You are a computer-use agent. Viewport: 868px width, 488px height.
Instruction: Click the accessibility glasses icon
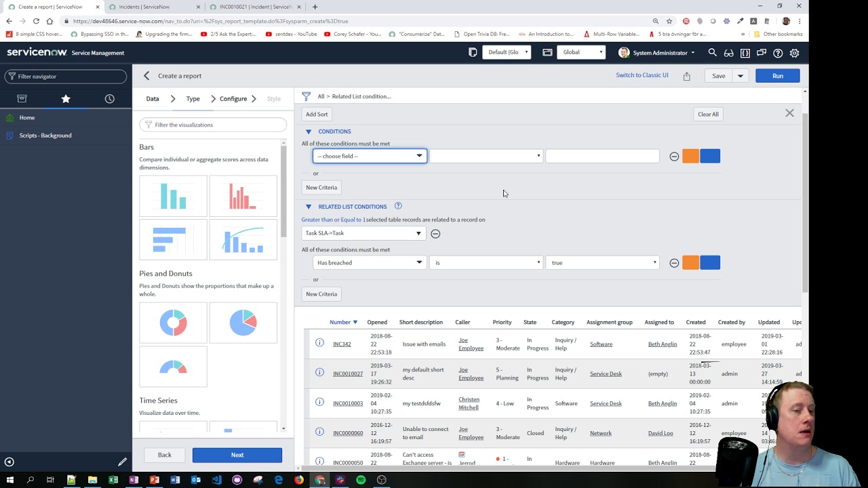click(728, 52)
